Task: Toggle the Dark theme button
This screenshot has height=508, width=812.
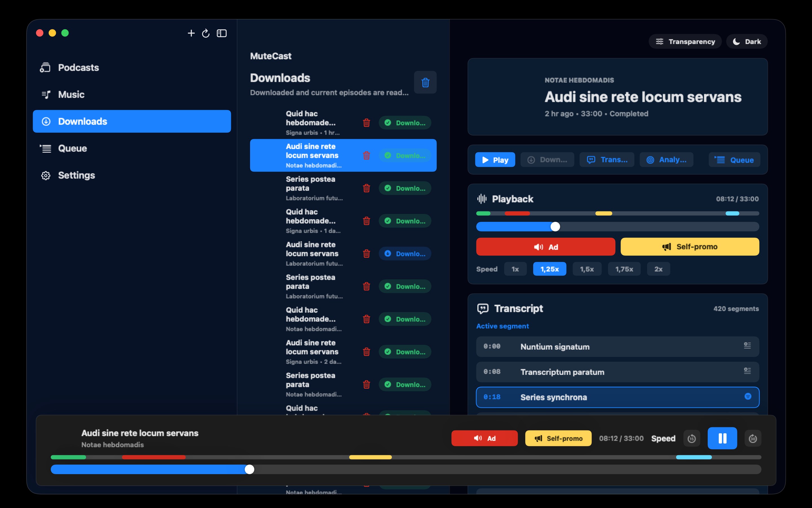Action: pos(747,41)
